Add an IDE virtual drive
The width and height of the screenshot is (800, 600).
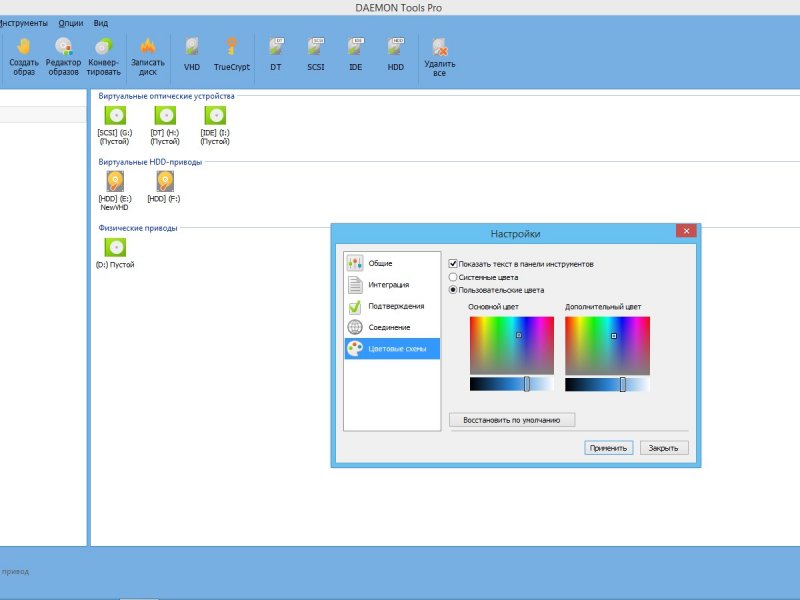(x=356, y=54)
